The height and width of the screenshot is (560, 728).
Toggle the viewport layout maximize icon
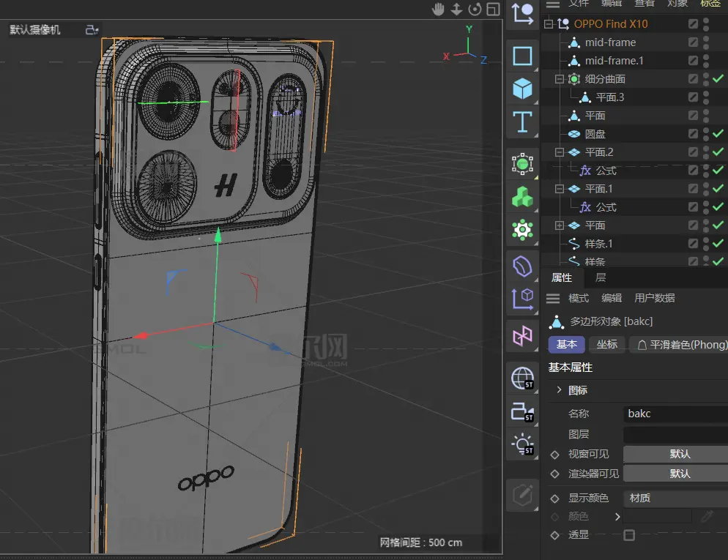coord(493,10)
